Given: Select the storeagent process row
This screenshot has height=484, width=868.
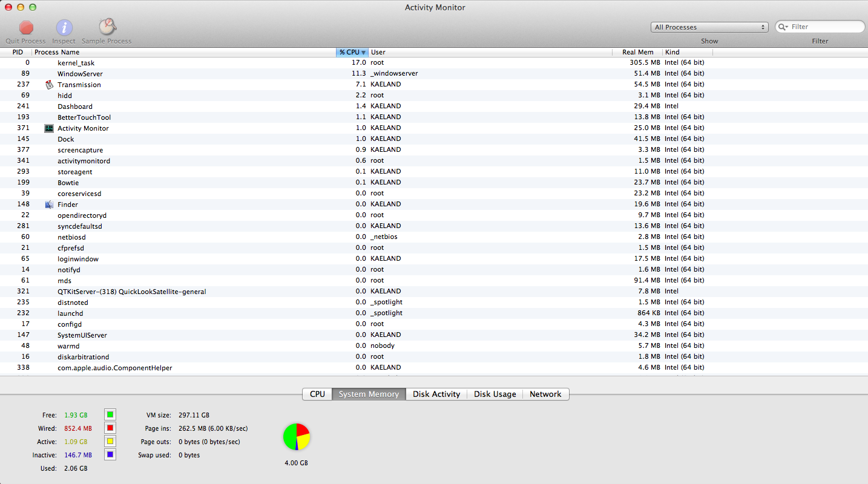Looking at the screenshot, I should pyautogui.click(x=434, y=172).
